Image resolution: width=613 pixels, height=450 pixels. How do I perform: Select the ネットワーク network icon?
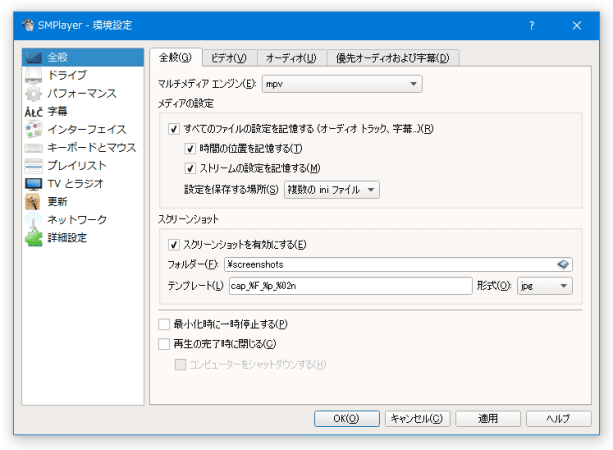coord(34,220)
